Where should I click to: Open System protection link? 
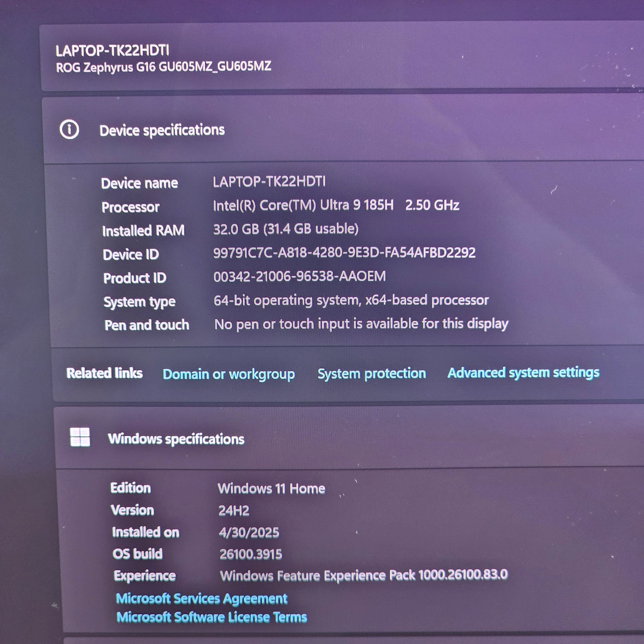click(x=372, y=373)
